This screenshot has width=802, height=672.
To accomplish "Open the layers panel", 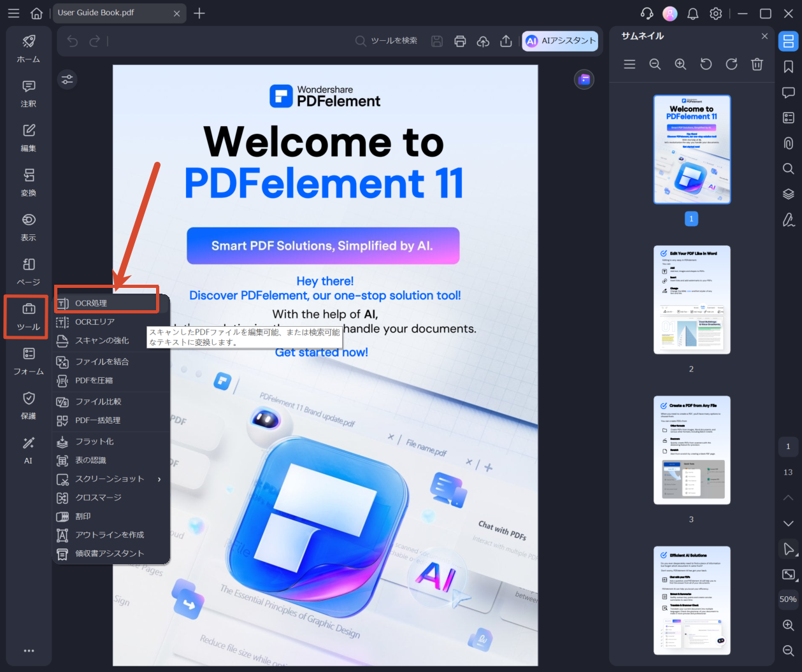I will point(788,194).
